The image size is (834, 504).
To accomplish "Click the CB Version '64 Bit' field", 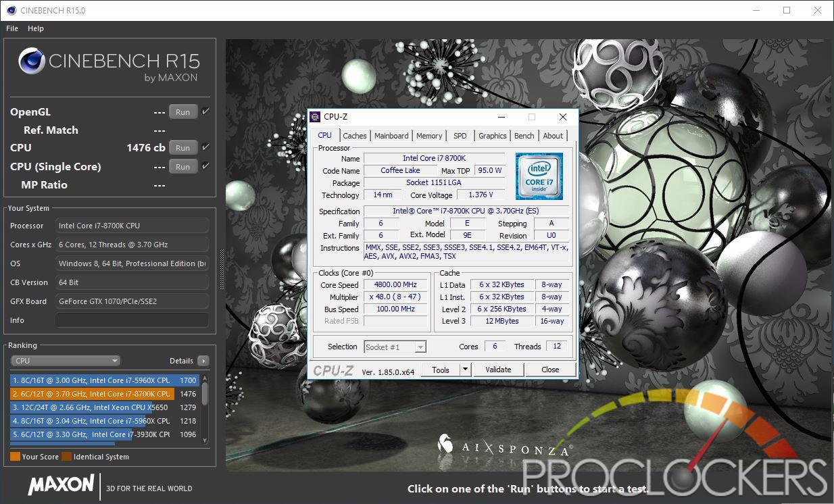I will [132, 282].
